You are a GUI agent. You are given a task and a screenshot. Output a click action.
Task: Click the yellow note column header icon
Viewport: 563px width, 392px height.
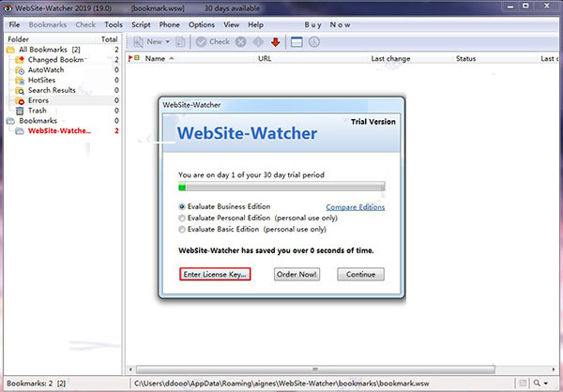tap(137, 58)
